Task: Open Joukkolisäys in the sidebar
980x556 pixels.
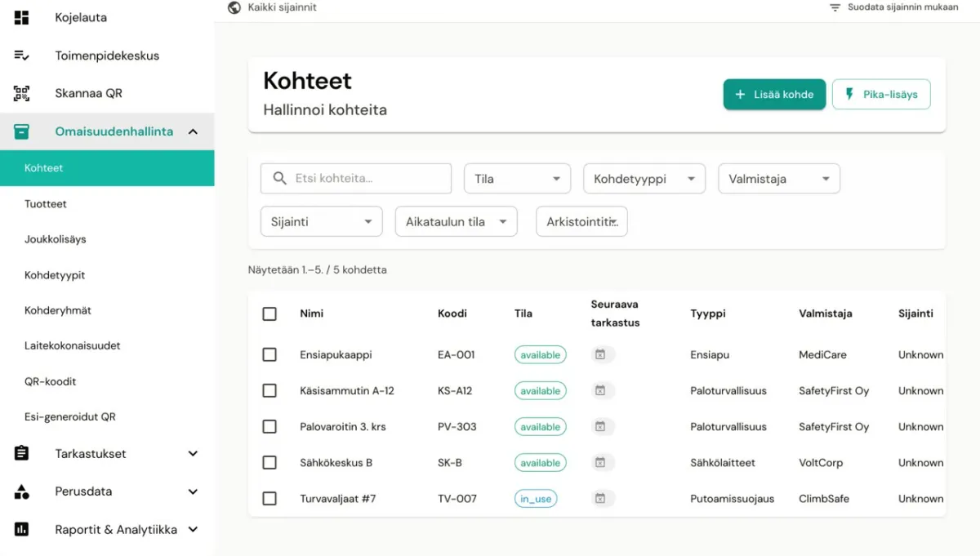Action: click(56, 239)
